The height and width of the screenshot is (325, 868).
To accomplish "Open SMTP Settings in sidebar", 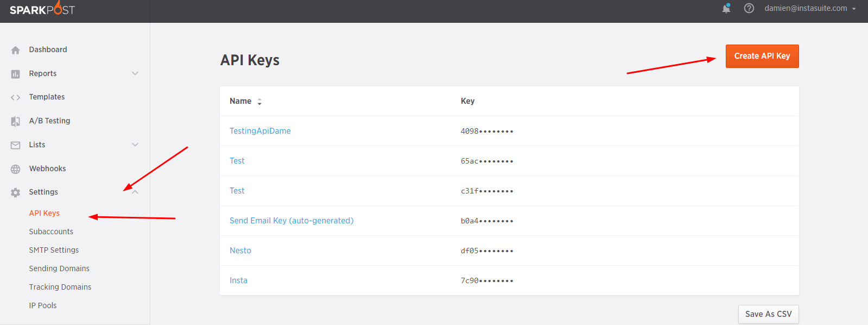I will (x=54, y=250).
